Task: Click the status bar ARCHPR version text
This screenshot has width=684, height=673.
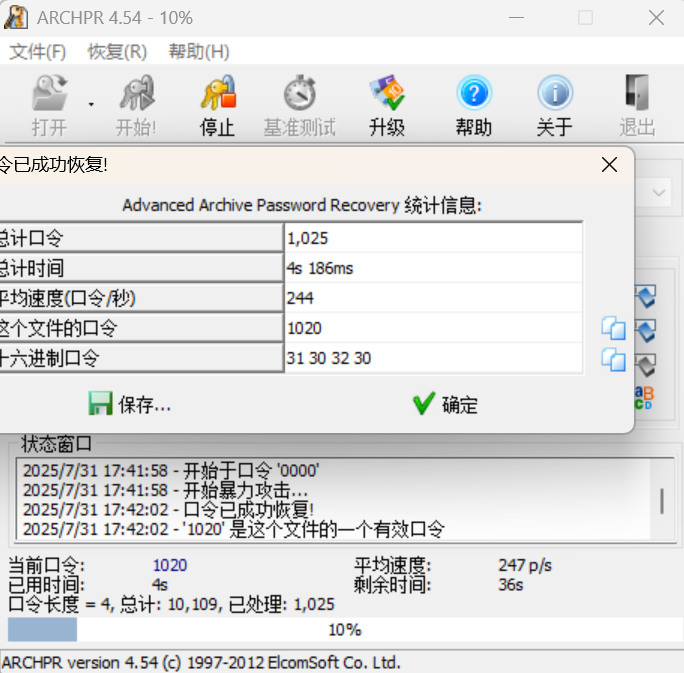Action: [x=201, y=663]
